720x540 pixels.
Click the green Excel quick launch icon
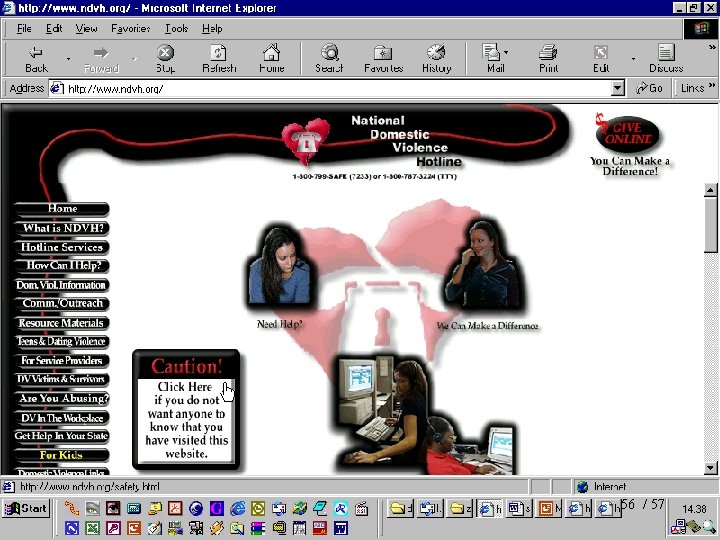pos(92,528)
